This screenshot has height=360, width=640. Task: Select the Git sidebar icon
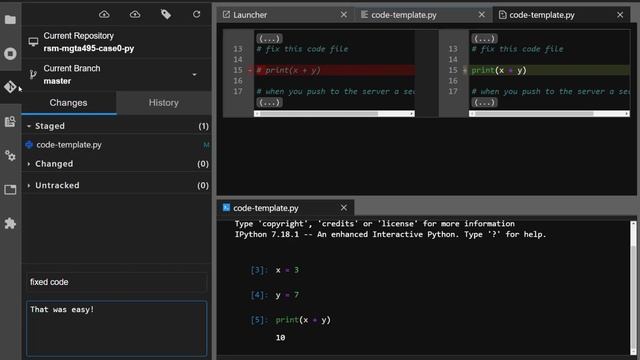point(10,87)
